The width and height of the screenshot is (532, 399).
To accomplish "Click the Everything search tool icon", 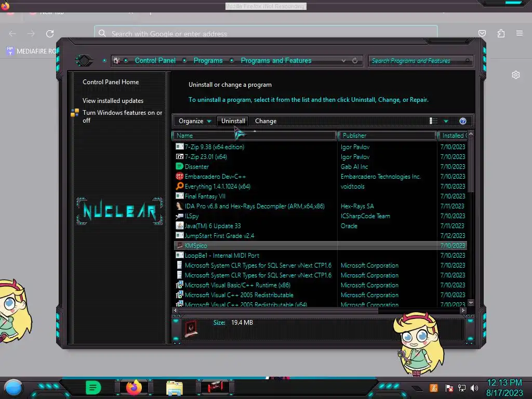I will (179, 186).
